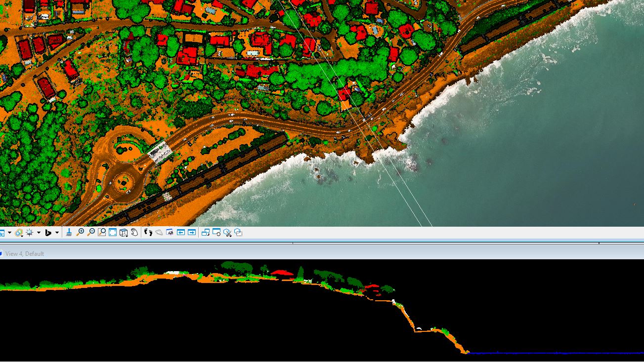The height and width of the screenshot is (362, 644).
Task: Go to View Next with right arrow
Action: 192,233
